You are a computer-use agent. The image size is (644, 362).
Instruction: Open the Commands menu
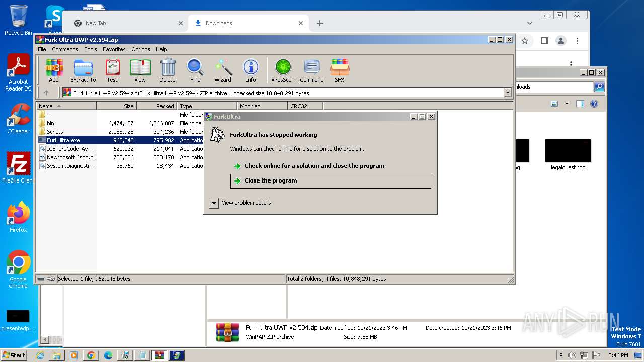pos(65,49)
